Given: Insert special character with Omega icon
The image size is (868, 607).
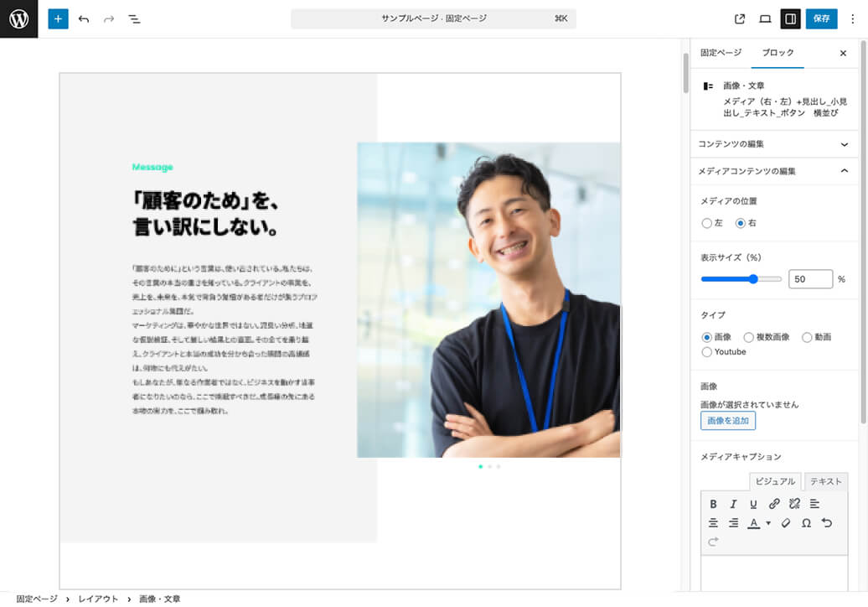Looking at the screenshot, I should click(x=806, y=523).
